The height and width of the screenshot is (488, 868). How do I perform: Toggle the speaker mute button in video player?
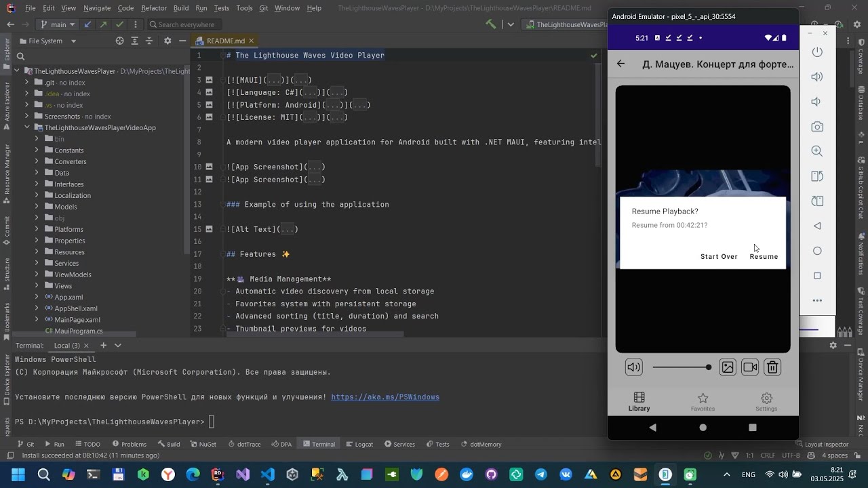click(x=634, y=367)
